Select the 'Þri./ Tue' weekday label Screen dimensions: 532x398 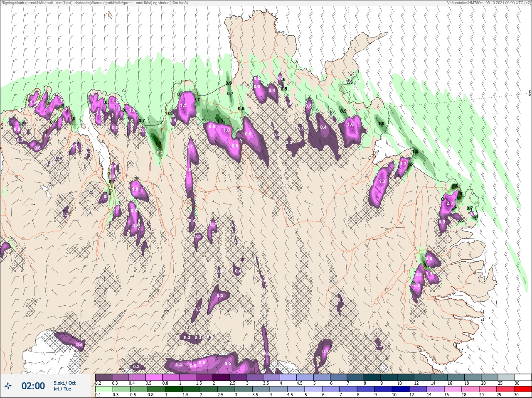[62, 389]
